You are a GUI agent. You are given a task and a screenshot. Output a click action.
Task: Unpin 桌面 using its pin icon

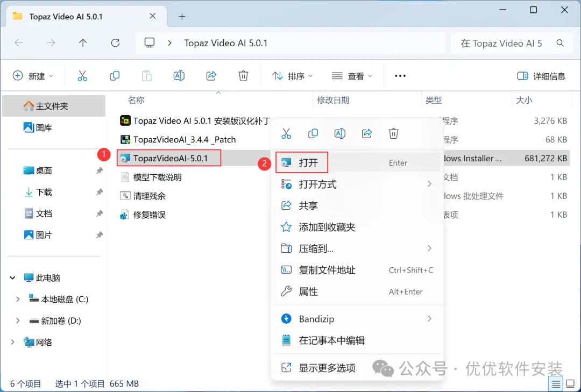coord(100,170)
